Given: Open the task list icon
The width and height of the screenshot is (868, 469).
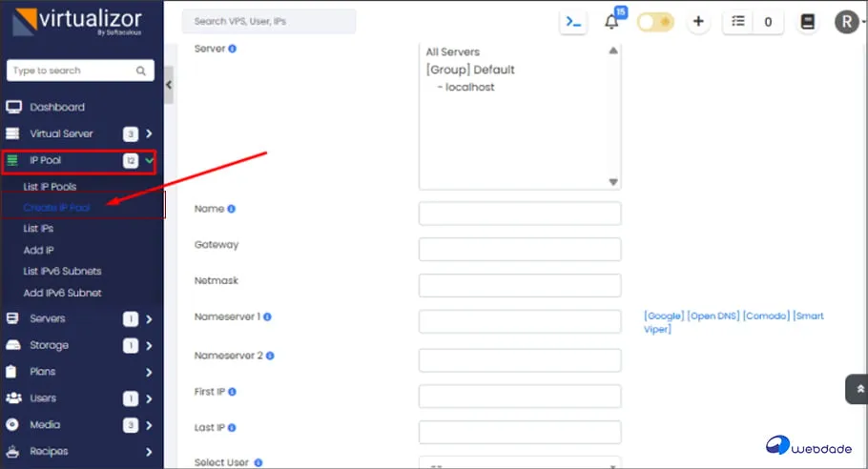Looking at the screenshot, I should tap(737, 22).
